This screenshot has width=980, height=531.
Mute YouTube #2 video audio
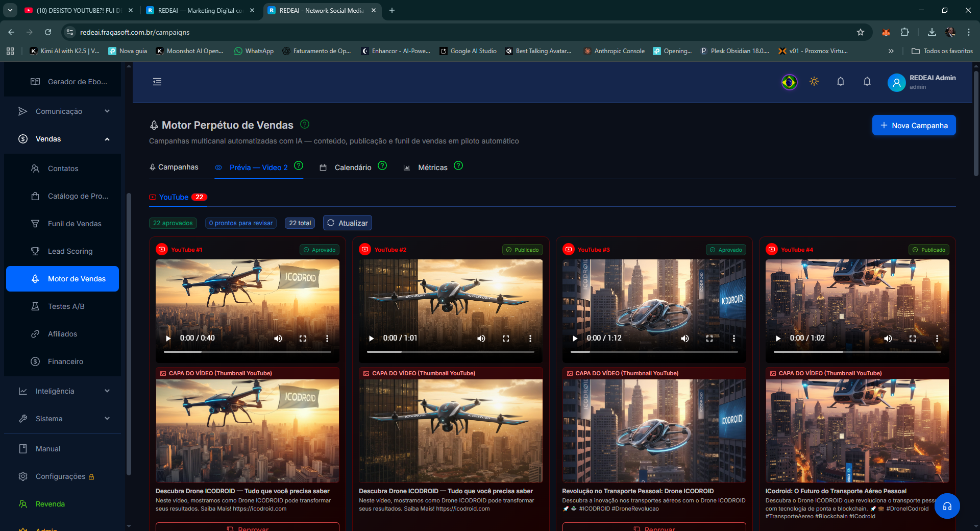pyautogui.click(x=481, y=338)
